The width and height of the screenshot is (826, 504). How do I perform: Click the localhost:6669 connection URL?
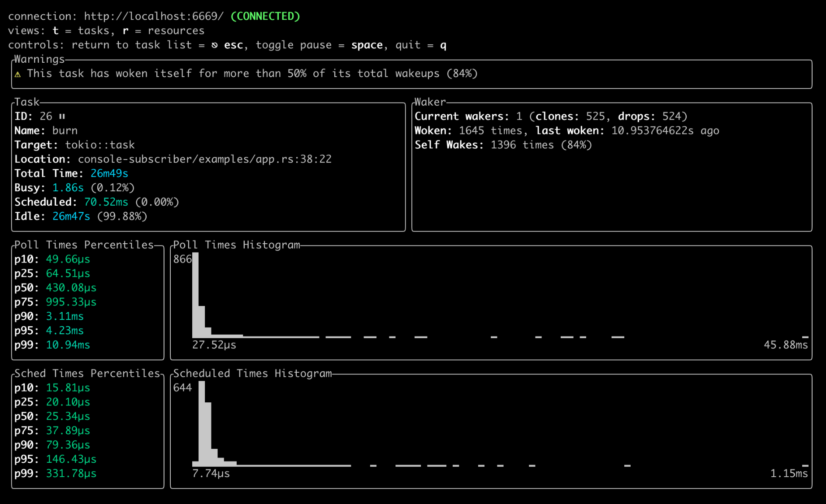point(154,16)
